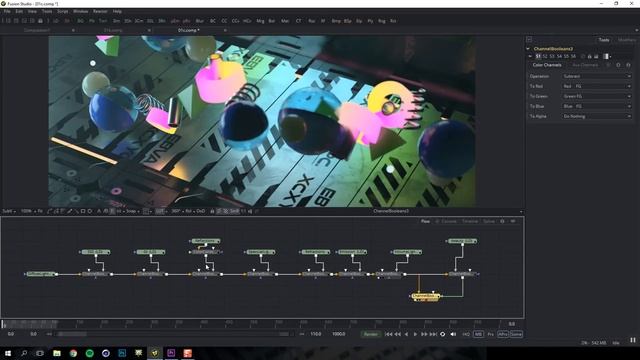Add a Matte Control (Mat) tool
The height and width of the screenshot is (360, 640).
coord(285,21)
